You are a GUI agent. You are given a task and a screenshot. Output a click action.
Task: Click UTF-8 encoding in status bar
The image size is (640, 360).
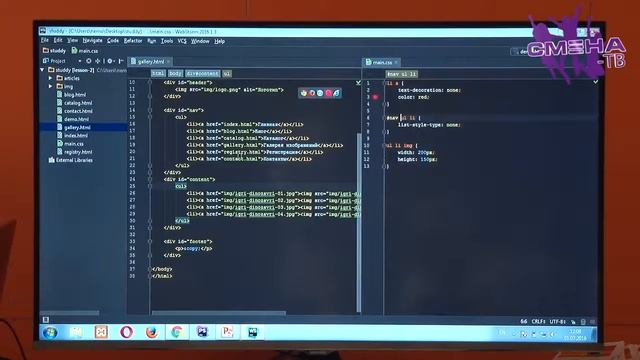(558, 322)
